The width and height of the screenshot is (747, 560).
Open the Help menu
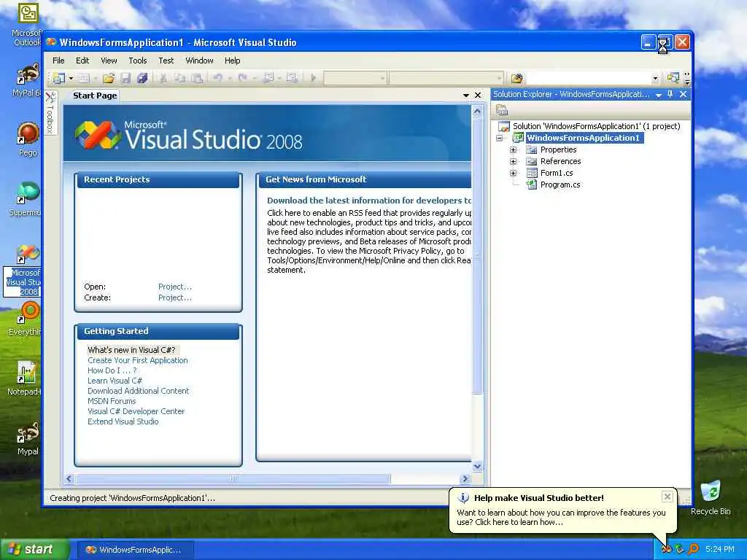pyautogui.click(x=233, y=61)
